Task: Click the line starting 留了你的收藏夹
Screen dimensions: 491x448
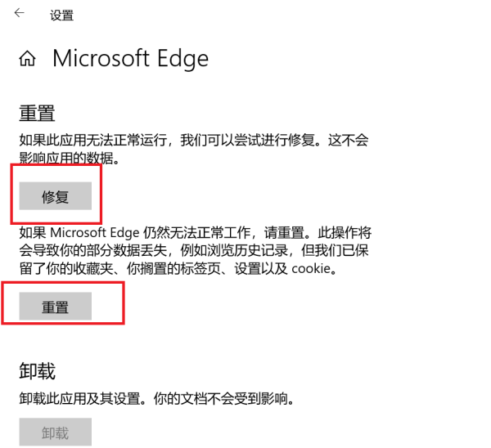Action: [x=176, y=268]
